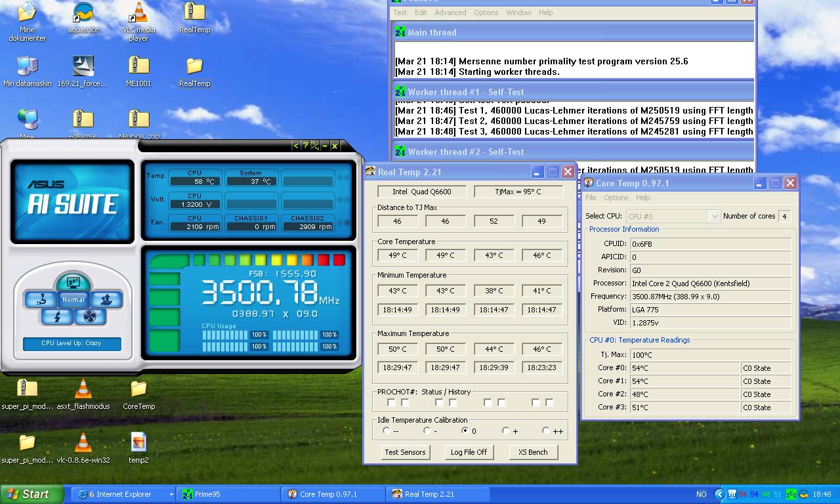Launch aquasuite from the desktop
The width and height of the screenshot is (840, 504).
83,18
